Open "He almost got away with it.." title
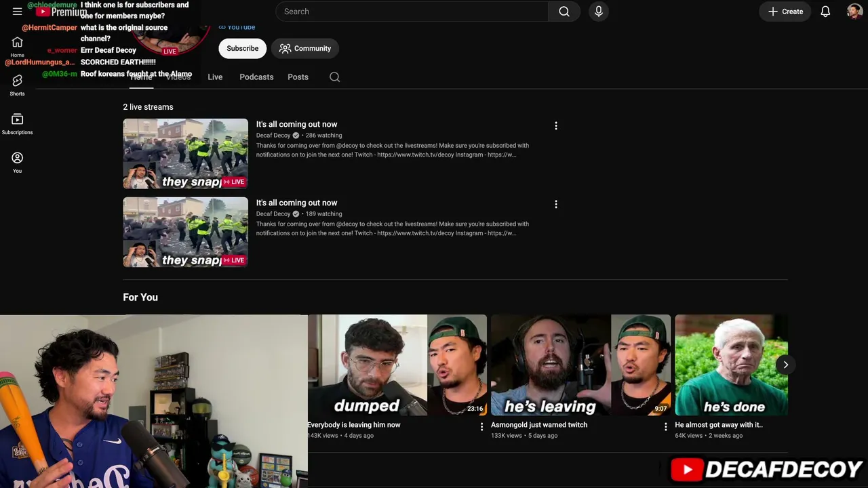 [x=719, y=425]
